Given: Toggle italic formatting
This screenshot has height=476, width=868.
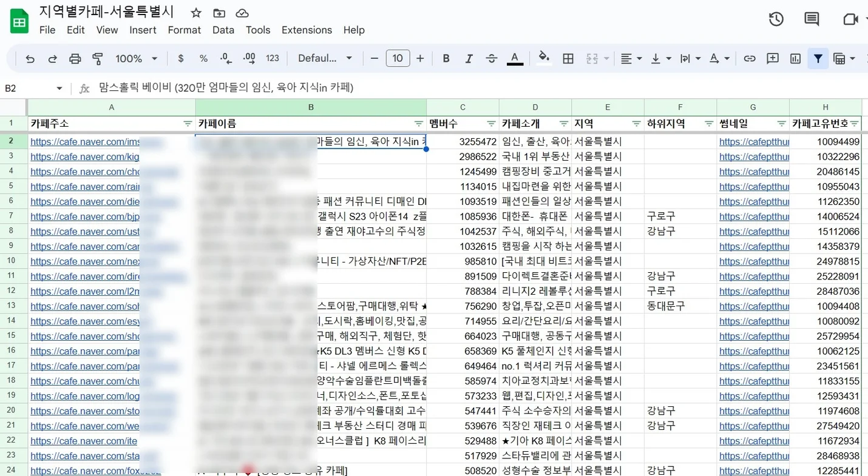Looking at the screenshot, I should pyautogui.click(x=469, y=59).
